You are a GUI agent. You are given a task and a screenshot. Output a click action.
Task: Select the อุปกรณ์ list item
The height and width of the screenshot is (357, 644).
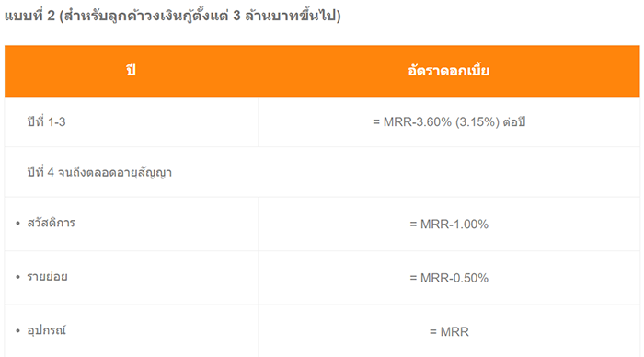coord(46,330)
